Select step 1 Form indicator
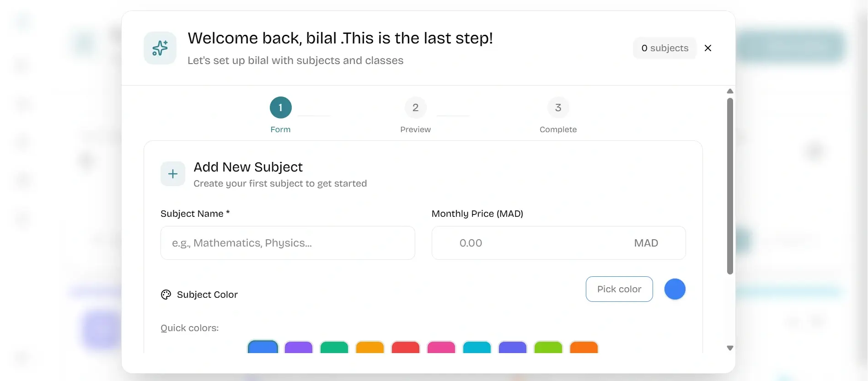 [280, 107]
